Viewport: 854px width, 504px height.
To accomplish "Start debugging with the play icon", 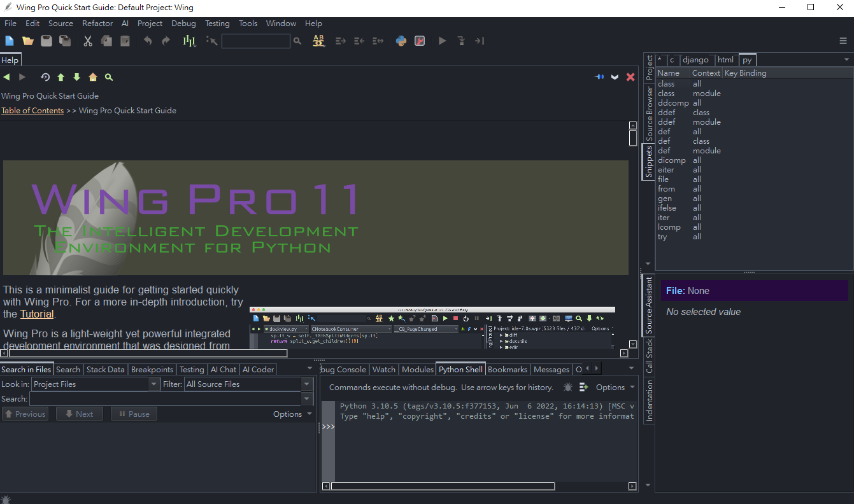I will click(x=443, y=41).
